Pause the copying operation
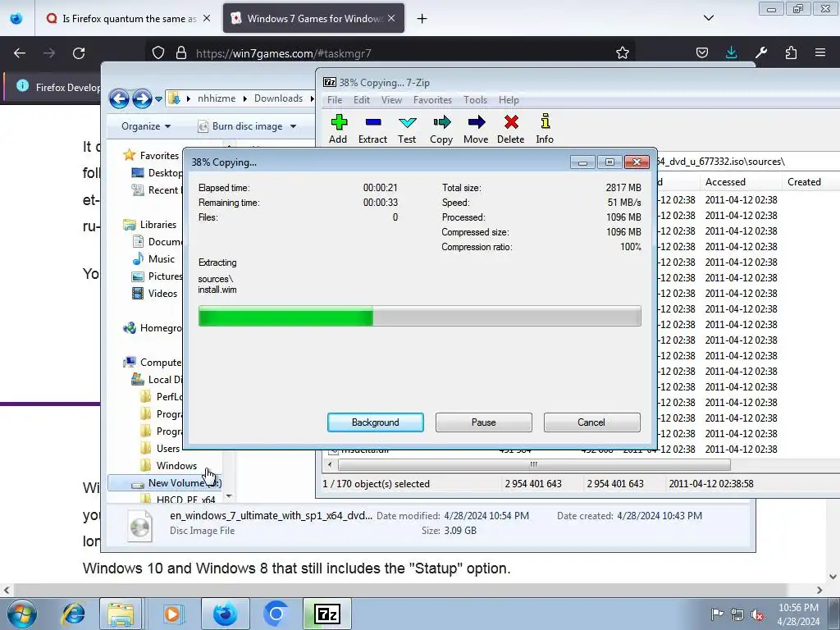This screenshot has width=840, height=630. pyautogui.click(x=484, y=422)
